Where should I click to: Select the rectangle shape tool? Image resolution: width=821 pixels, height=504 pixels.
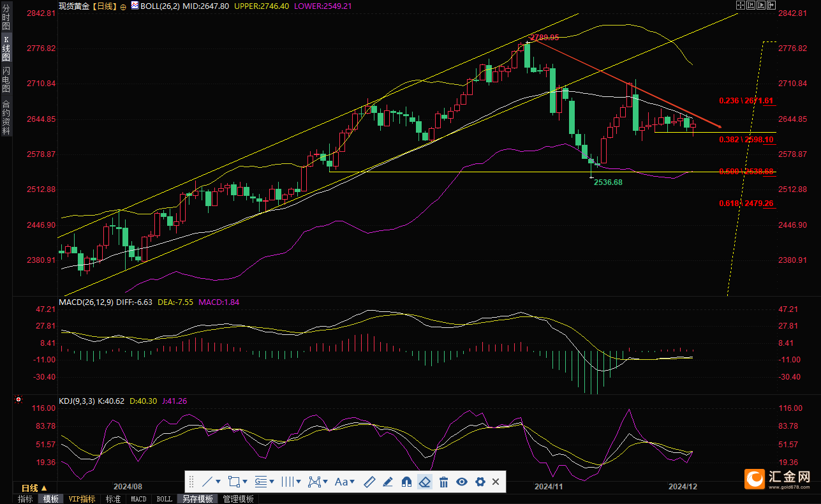233,482
